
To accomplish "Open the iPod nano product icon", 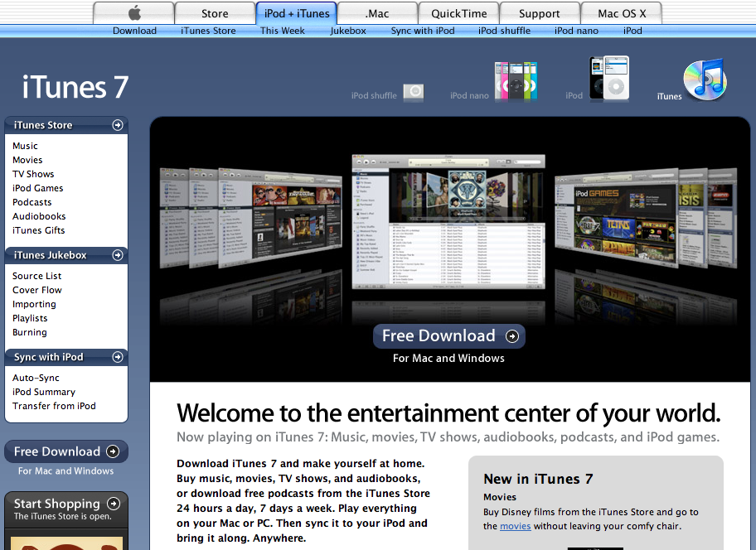I will pos(516,81).
